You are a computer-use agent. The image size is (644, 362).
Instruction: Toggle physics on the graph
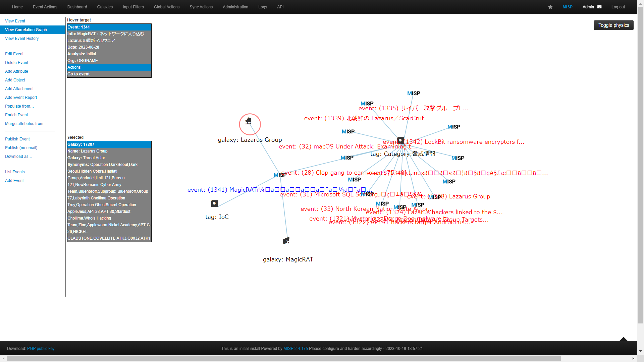(614, 25)
